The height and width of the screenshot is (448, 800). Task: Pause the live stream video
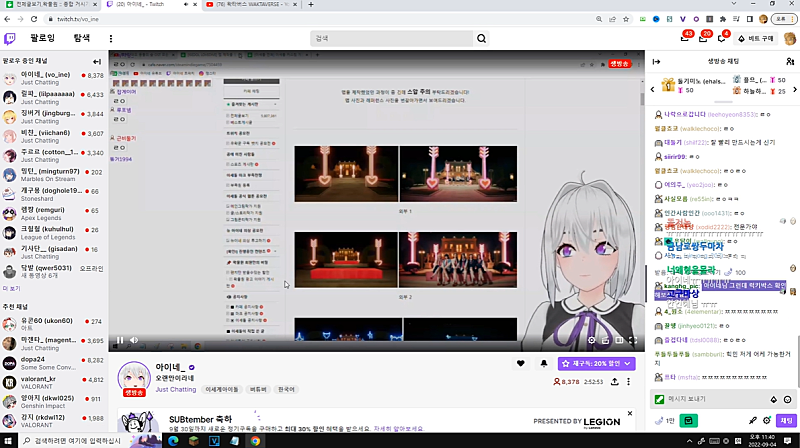click(120, 339)
